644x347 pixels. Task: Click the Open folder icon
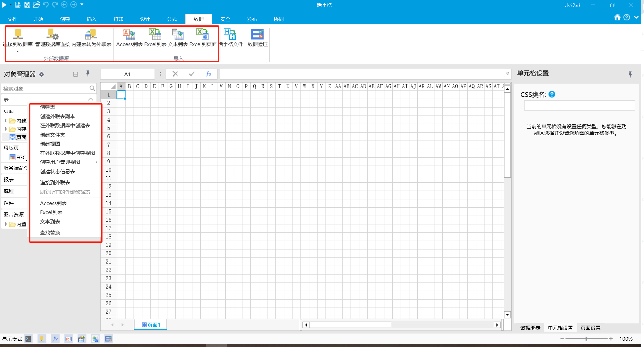pos(36,5)
